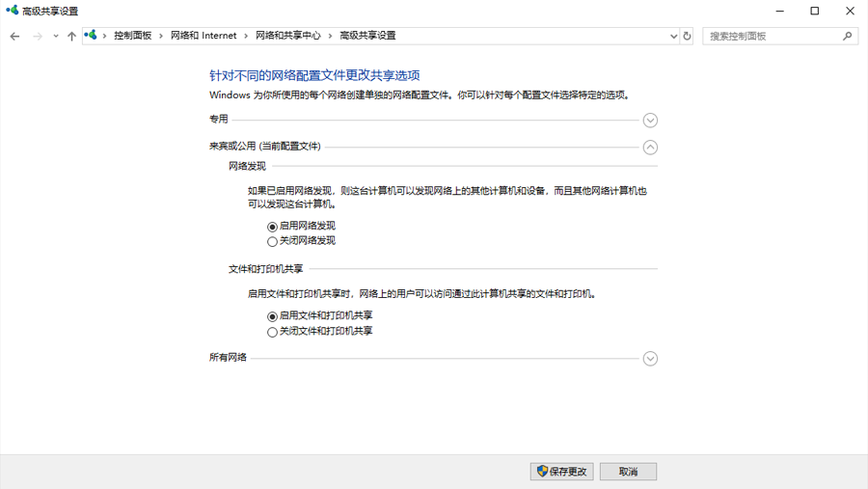868x489 pixels.
Task: Select 启用文件和打印机共享 option
Action: (272, 316)
